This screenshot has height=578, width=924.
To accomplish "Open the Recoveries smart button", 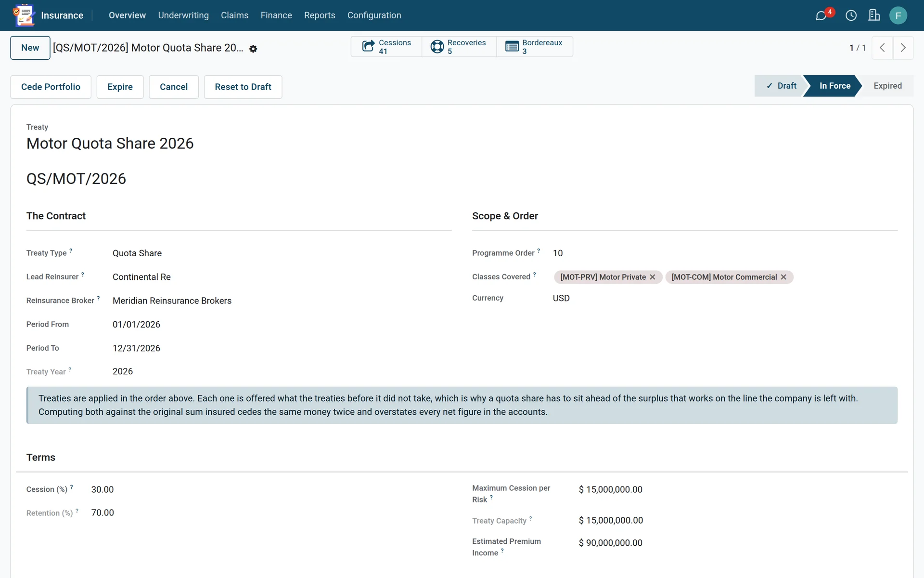I will (x=459, y=47).
